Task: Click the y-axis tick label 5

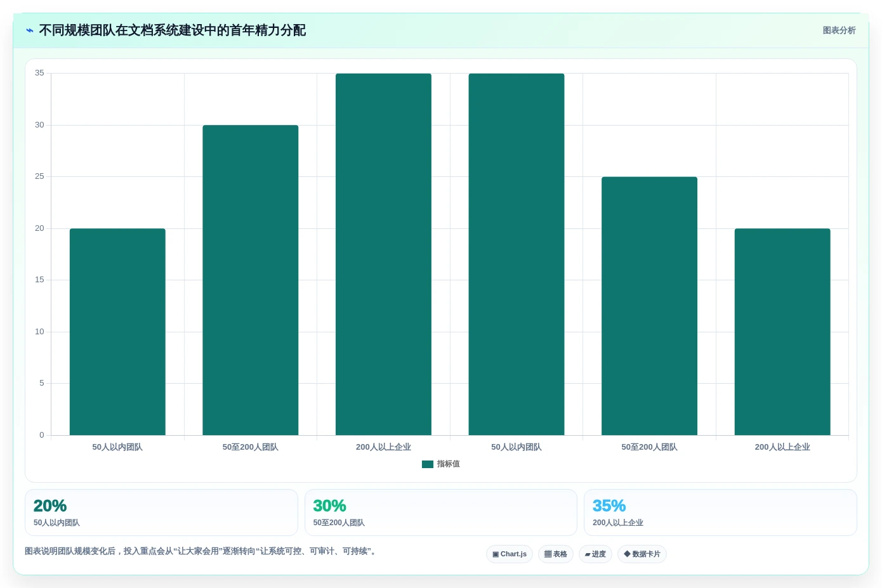Action: [x=42, y=383]
